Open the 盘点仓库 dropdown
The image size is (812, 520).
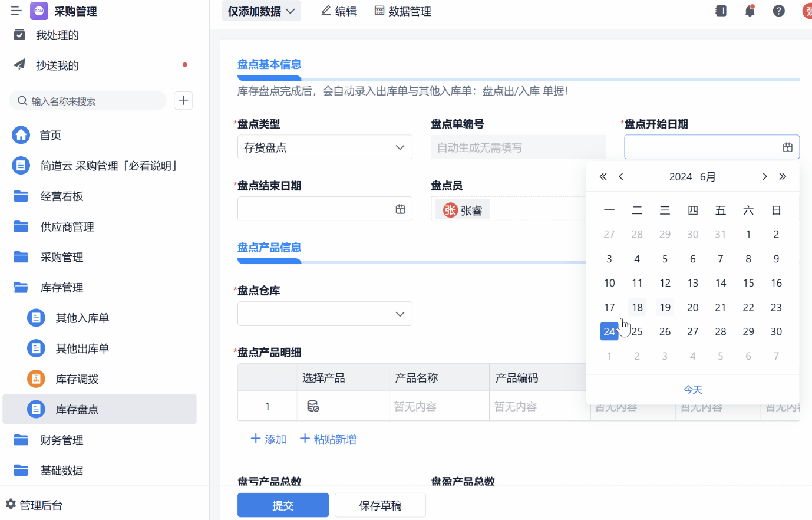click(x=325, y=314)
